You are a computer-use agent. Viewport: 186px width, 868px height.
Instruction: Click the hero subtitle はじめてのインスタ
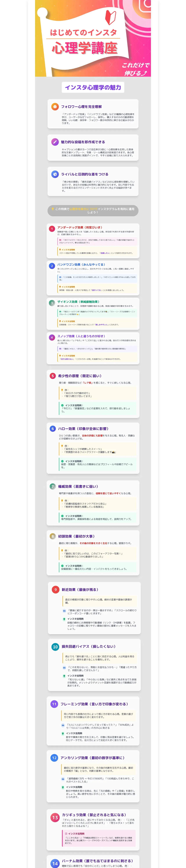83,33
